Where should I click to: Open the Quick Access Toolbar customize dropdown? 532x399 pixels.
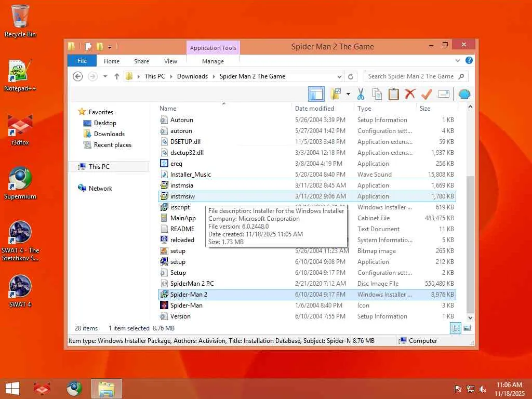point(110,47)
